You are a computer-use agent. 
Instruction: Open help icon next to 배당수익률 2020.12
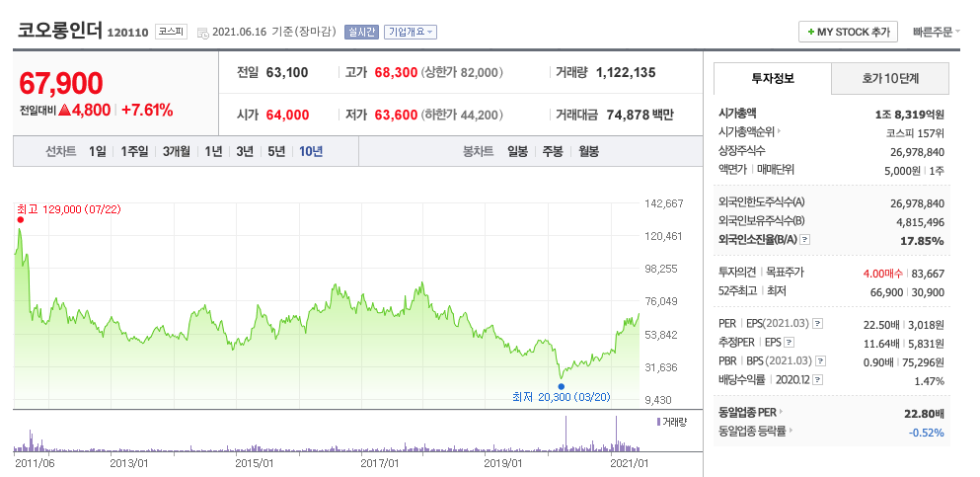[817, 379]
